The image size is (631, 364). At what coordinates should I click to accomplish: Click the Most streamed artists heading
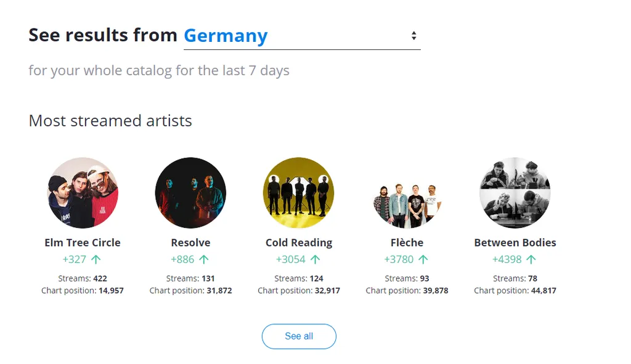click(x=110, y=121)
